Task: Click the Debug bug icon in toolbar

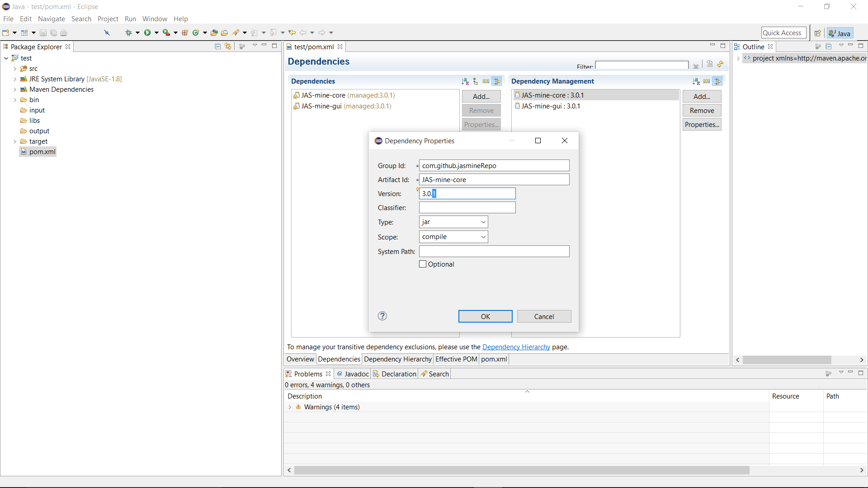Action: coord(128,33)
